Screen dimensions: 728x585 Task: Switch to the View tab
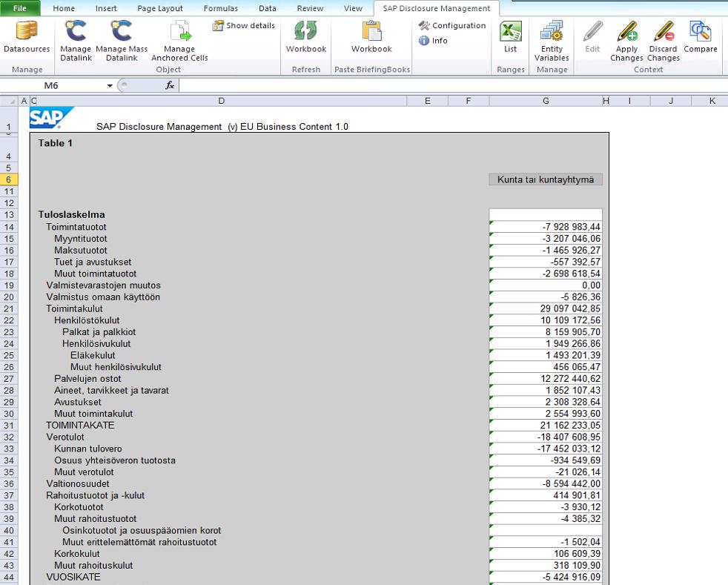[353, 8]
